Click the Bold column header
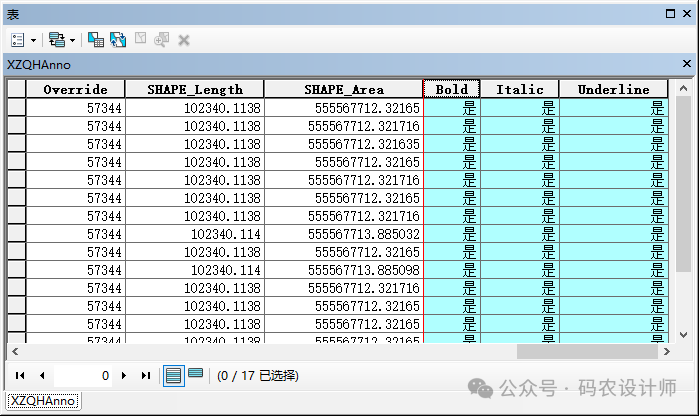Image resolution: width=699 pixels, height=416 pixels. (x=452, y=89)
